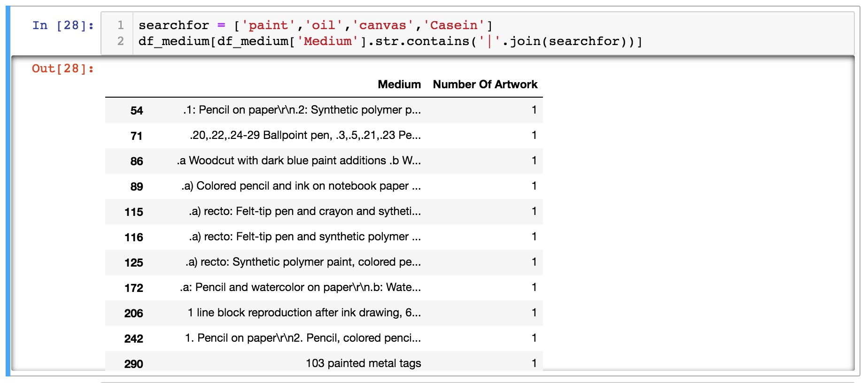Click the Woodcut with dark blue paint cell
This screenshot has width=868, height=383.
point(298,161)
